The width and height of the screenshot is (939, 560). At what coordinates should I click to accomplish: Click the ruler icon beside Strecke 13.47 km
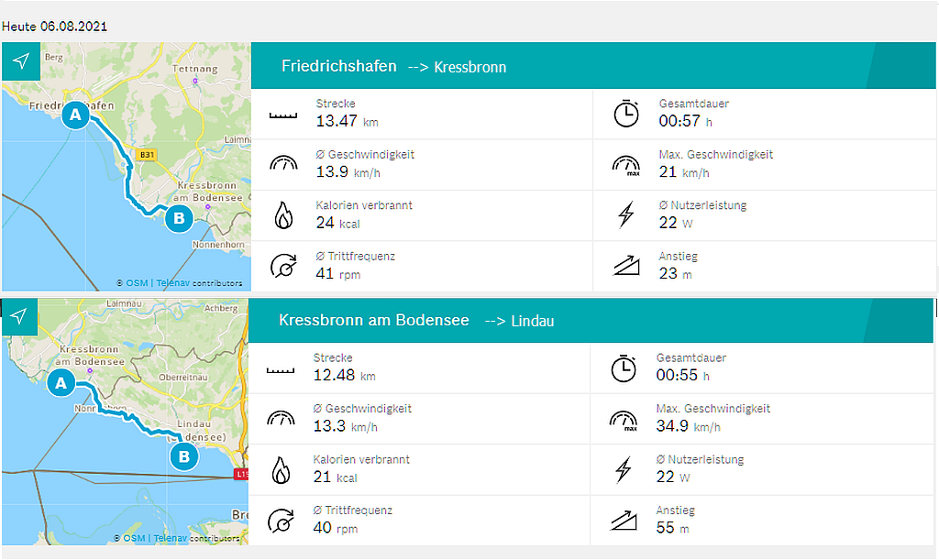coord(284,116)
